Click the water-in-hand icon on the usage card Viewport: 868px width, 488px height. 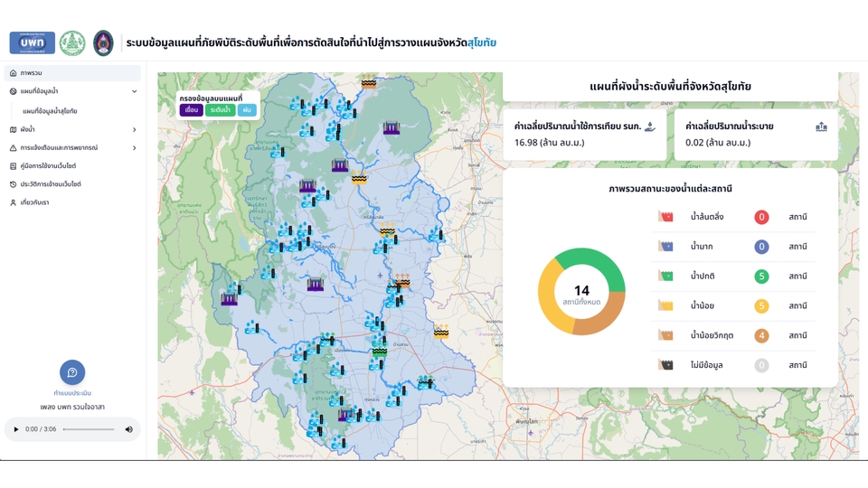pyautogui.click(x=649, y=127)
